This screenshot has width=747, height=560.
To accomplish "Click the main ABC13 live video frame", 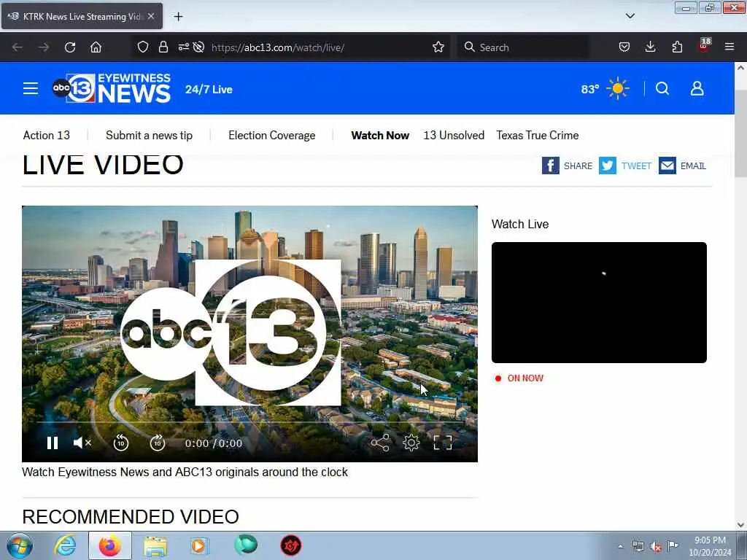I will (249, 333).
